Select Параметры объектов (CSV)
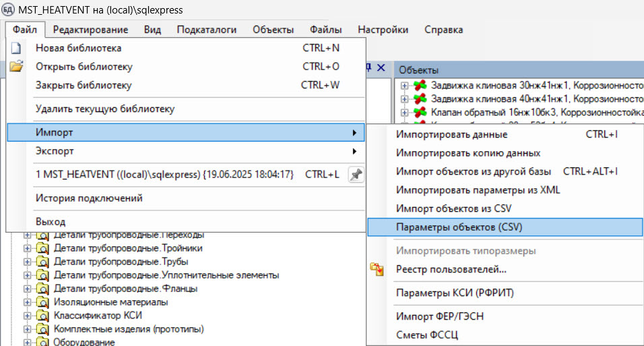 coord(505,227)
